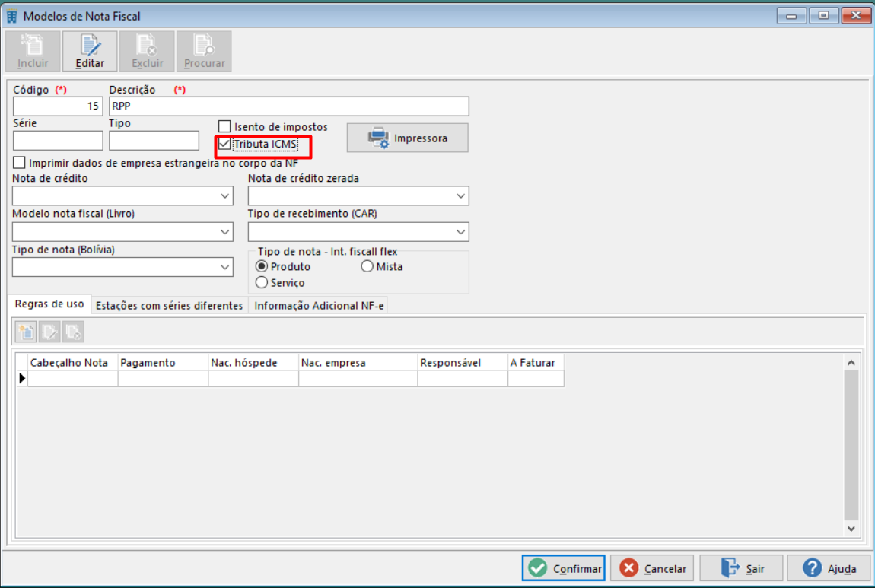Click the Nac. hóspede column header
The height and width of the screenshot is (588, 875).
(x=253, y=363)
